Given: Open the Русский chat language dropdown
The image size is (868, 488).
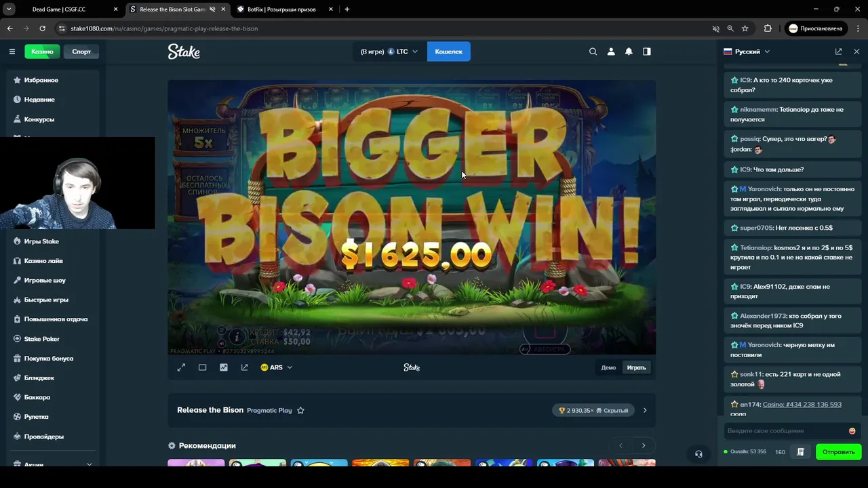Looking at the screenshot, I should pos(747,52).
